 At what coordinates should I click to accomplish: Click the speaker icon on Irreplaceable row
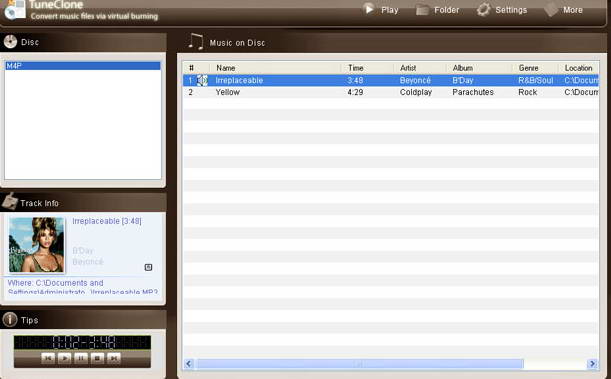202,80
